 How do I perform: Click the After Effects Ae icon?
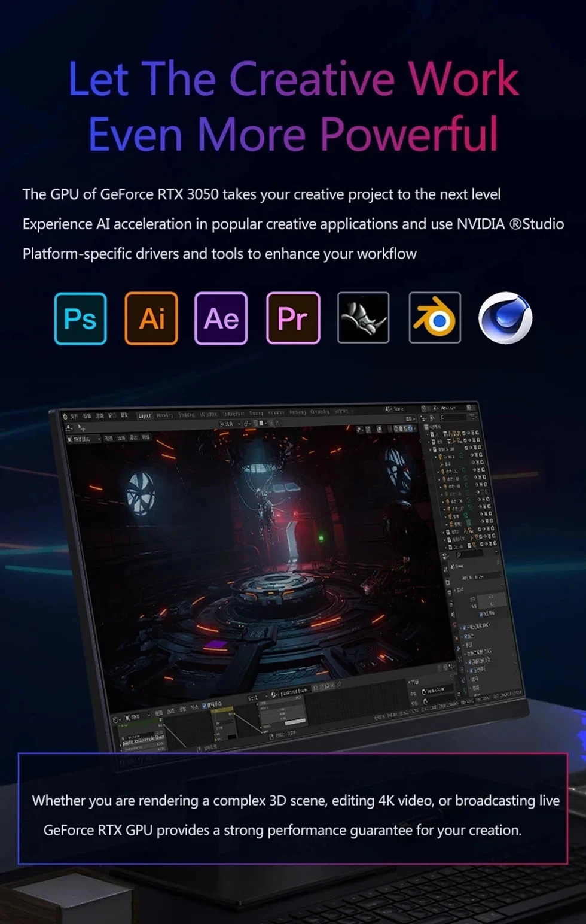click(x=221, y=318)
